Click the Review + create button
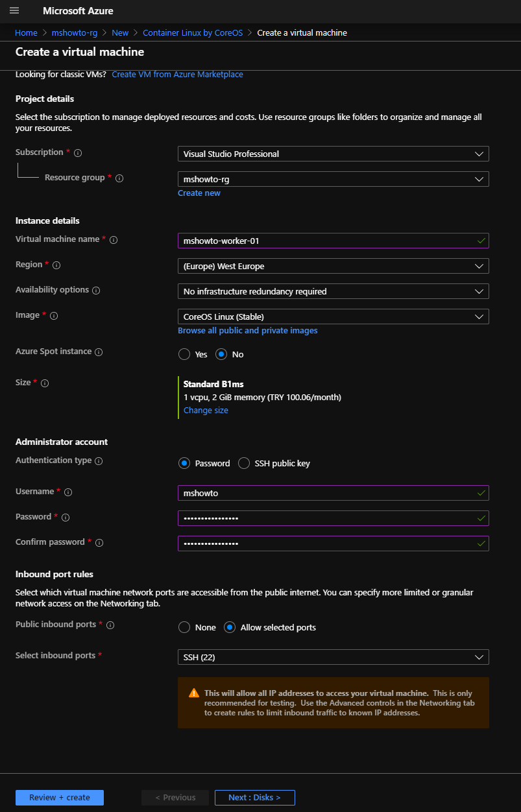Screen dimensions: 521x812 (60, 797)
